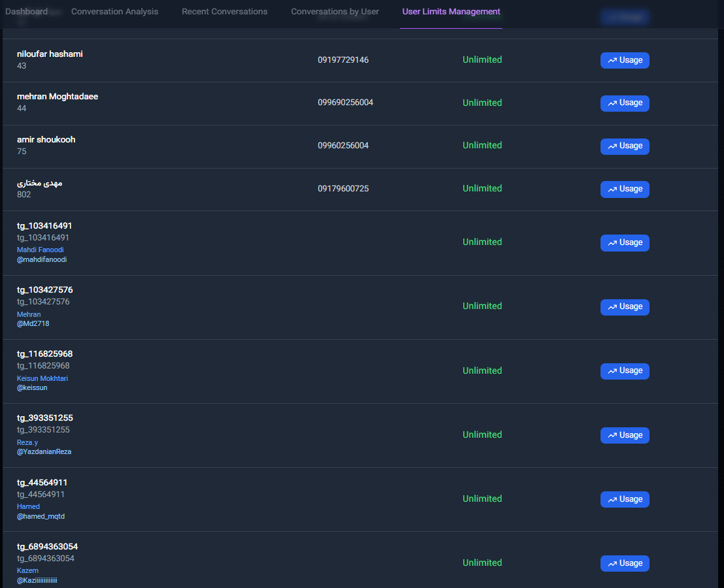Click usage trend icon for tg_44564911

coord(612,500)
